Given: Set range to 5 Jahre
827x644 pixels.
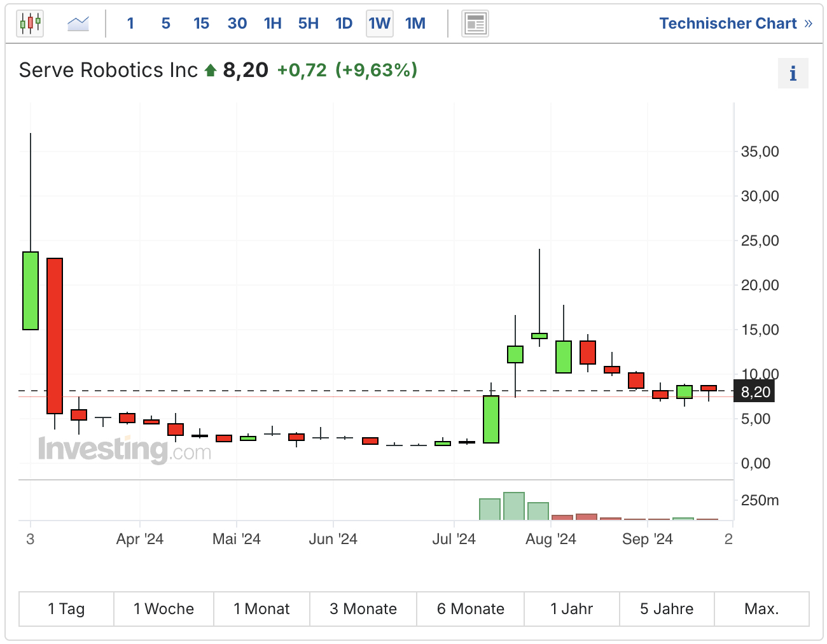Looking at the screenshot, I should 667,609.
